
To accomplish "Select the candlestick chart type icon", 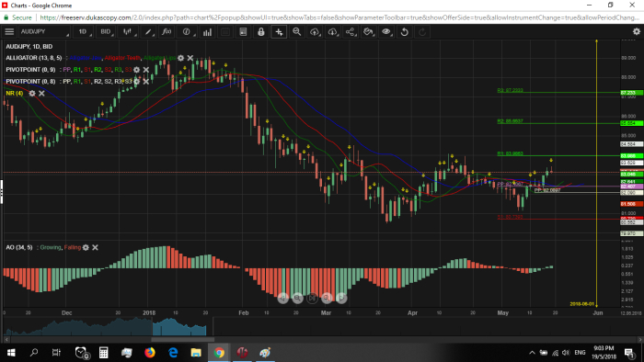I will [128, 31].
